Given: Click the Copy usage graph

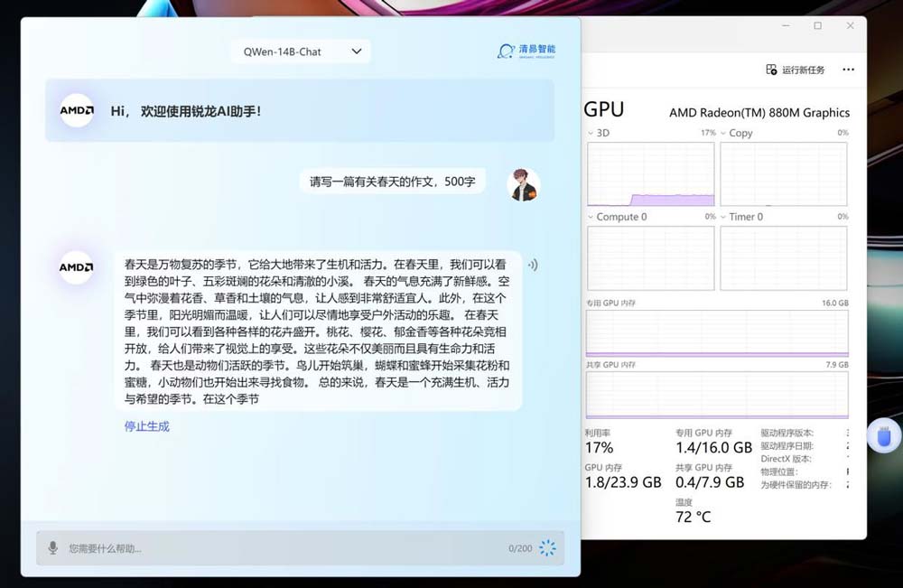Looking at the screenshot, I should [784, 174].
